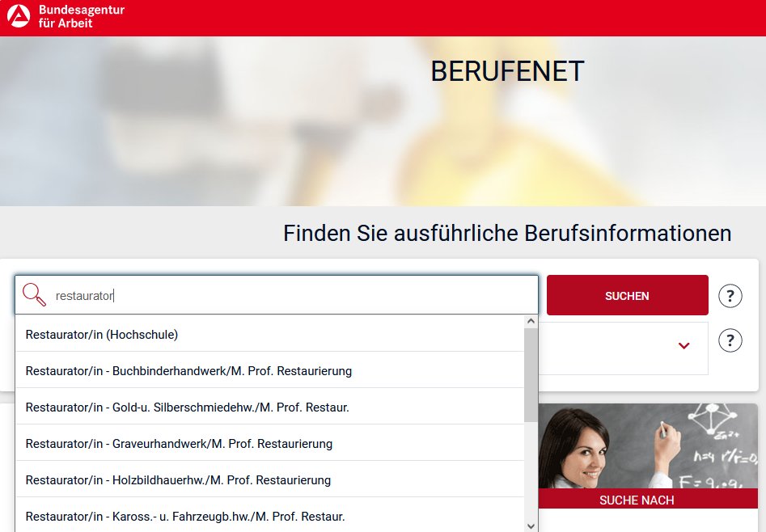
Task: Choose Restaurator/in - Holzbildhauerhw. suggestion
Action: (x=269, y=479)
